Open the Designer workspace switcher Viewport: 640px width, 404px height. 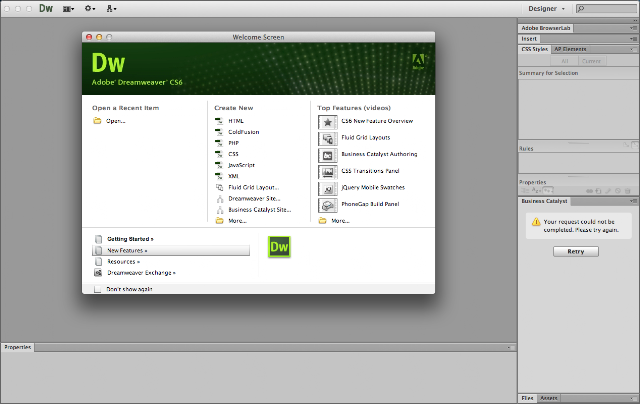(546, 9)
